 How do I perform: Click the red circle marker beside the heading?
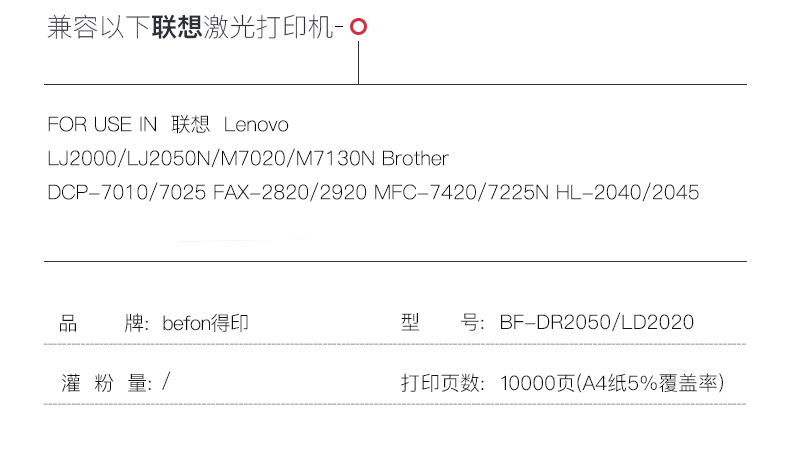(359, 28)
